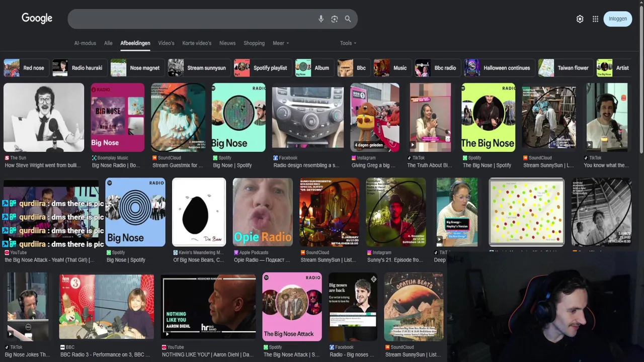Expand the Meer dropdown
This screenshot has height=362, width=644.
coord(281,43)
